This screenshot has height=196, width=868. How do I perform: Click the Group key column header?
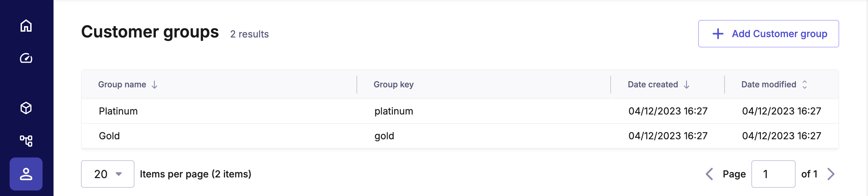(x=394, y=85)
